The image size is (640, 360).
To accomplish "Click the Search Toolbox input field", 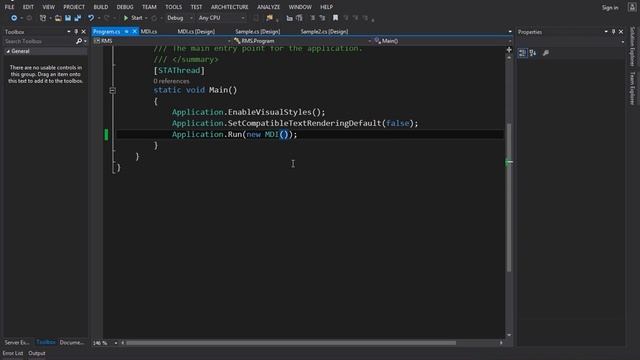I will (x=39, y=41).
